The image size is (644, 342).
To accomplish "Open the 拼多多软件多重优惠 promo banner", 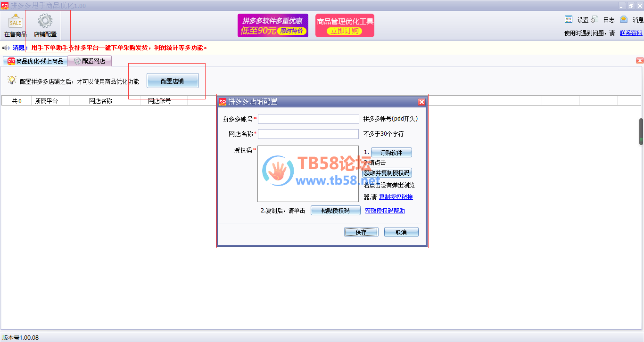I will pos(273,25).
